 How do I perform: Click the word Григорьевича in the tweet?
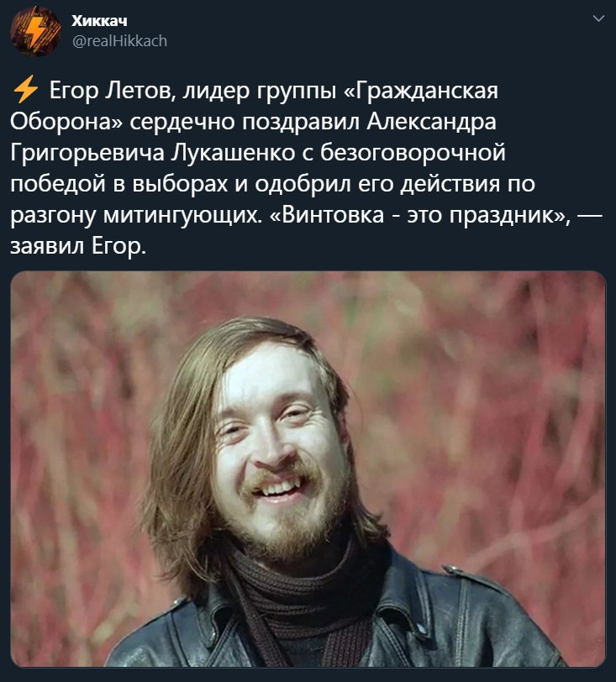coord(87,153)
